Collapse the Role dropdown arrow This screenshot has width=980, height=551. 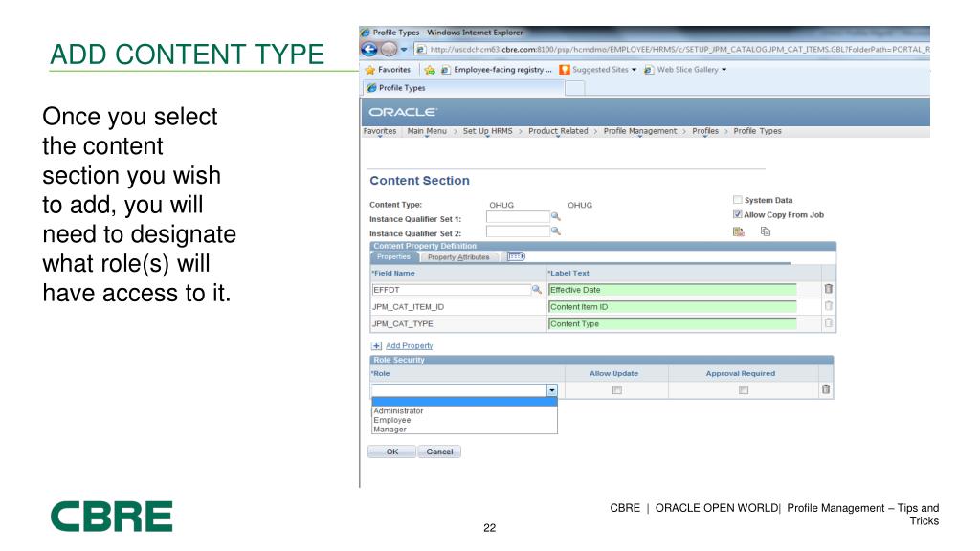click(x=552, y=390)
